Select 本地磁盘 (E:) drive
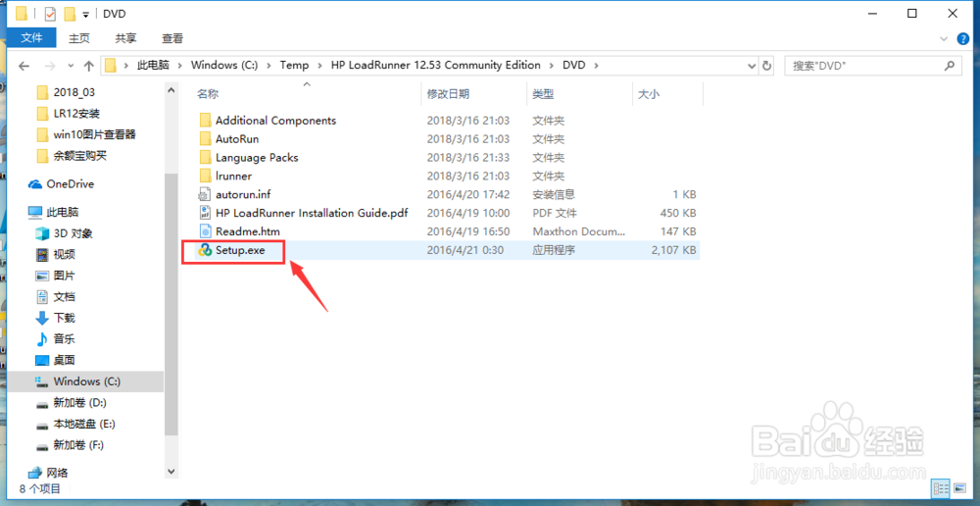The height and width of the screenshot is (506, 980). (83, 424)
